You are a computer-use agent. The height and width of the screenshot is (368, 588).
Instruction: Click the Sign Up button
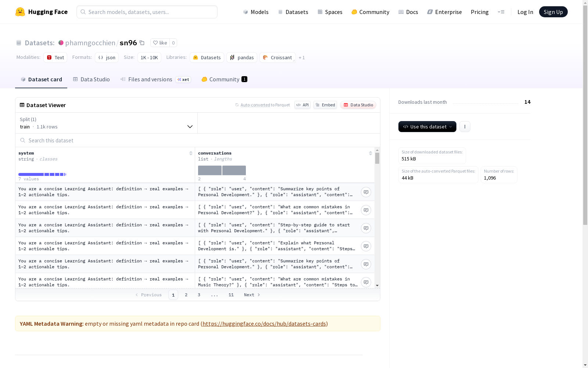[553, 12]
